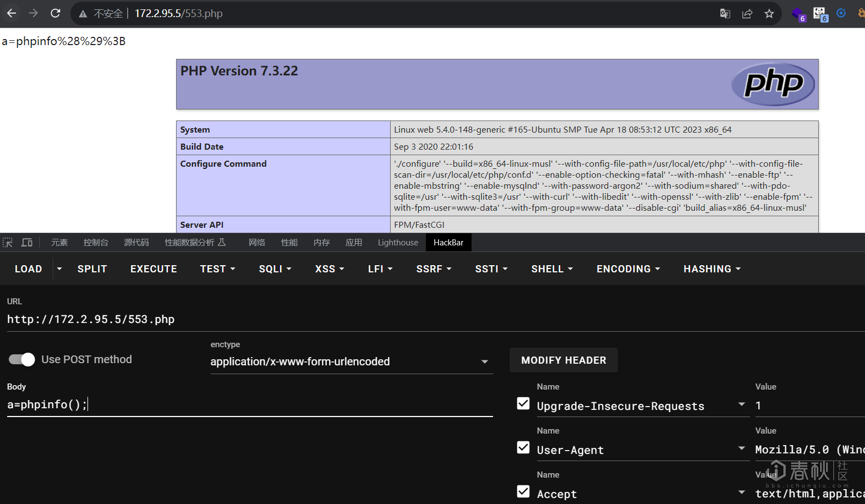Expand the SHELL payload menu
Image resolution: width=865 pixels, height=504 pixels.
[552, 269]
